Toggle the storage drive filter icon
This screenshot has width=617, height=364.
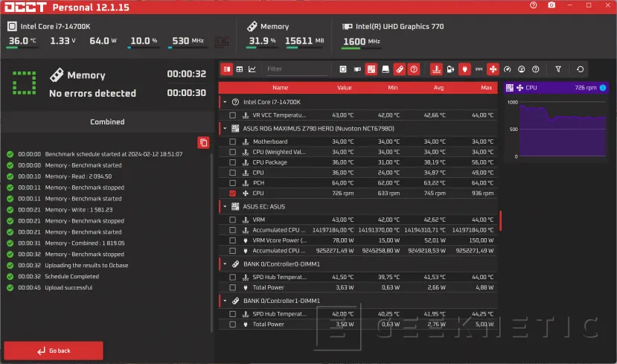[x=386, y=69]
